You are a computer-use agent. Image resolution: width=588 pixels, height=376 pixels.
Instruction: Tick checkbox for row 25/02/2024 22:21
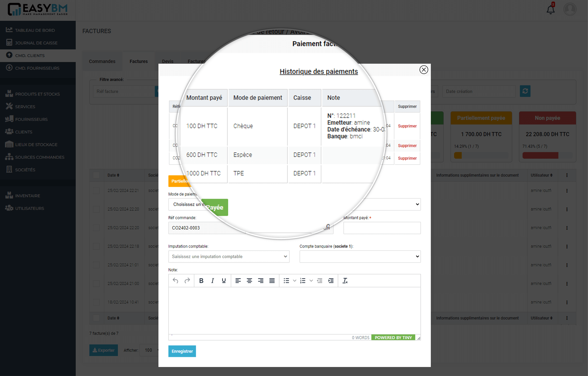(x=96, y=191)
